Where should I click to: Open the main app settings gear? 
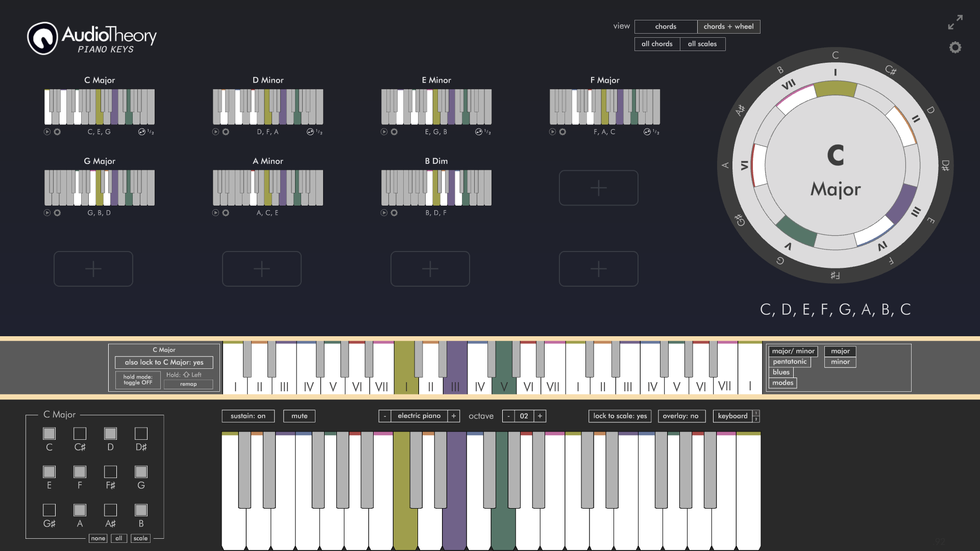click(x=955, y=47)
